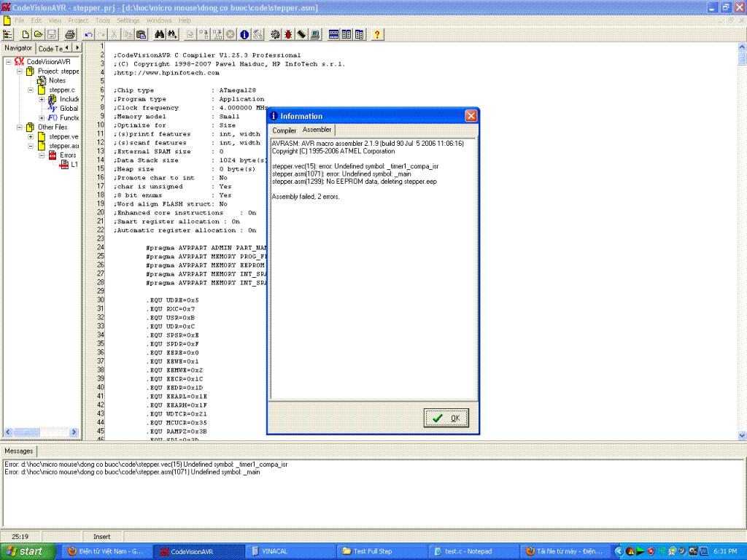Click editor vertical scrollbar up arrow
The image size is (747, 560).
742,47
